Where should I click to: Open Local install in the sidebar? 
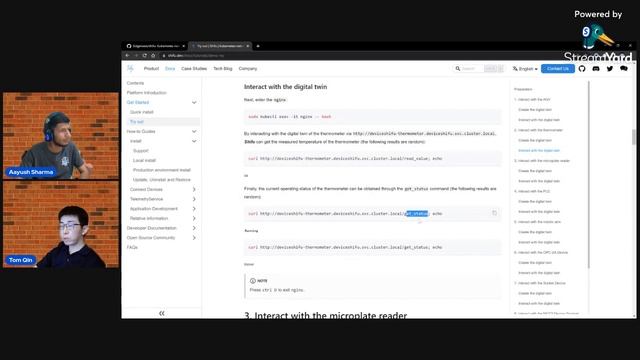[x=144, y=160]
